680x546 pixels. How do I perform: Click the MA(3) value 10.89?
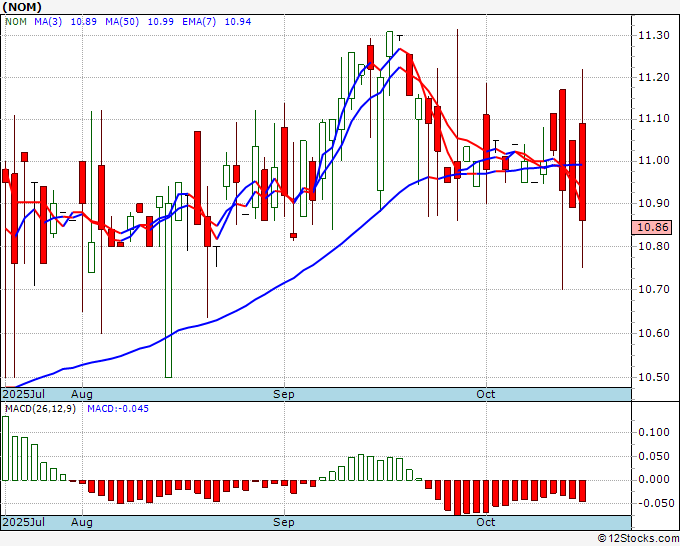point(84,22)
